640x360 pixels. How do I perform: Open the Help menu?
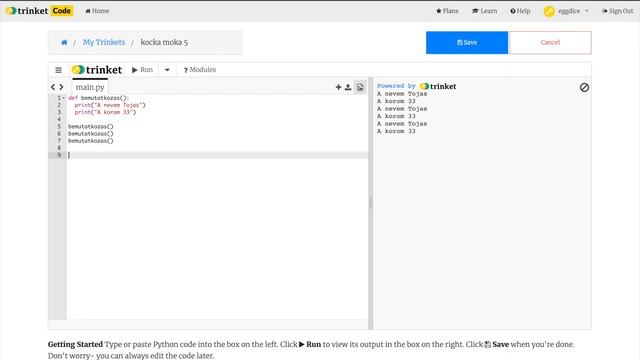tap(520, 11)
